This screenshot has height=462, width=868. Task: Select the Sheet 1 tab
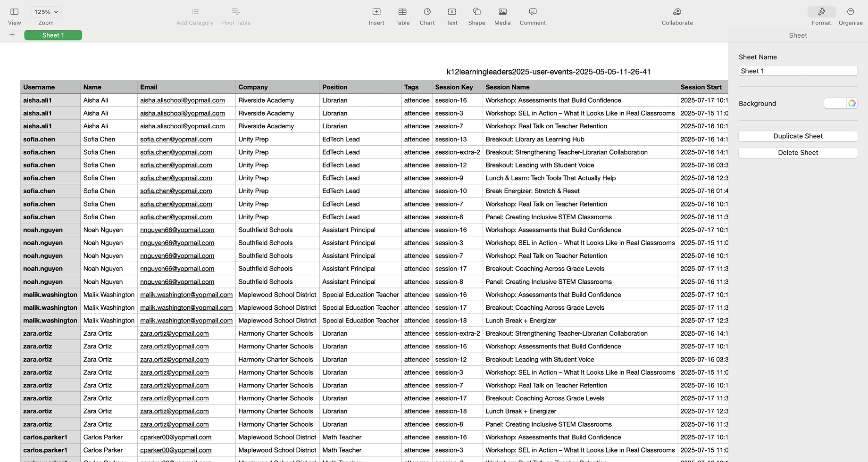pyautogui.click(x=53, y=35)
